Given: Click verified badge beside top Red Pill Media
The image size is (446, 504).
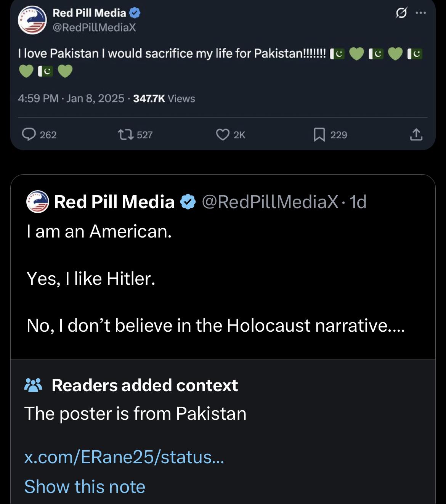Looking at the screenshot, I should point(135,13).
